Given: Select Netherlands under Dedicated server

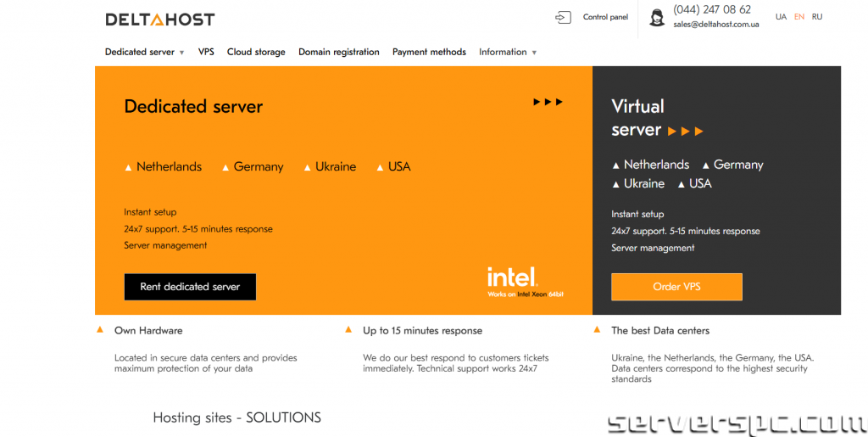Looking at the screenshot, I should pyautogui.click(x=169, y=166).
